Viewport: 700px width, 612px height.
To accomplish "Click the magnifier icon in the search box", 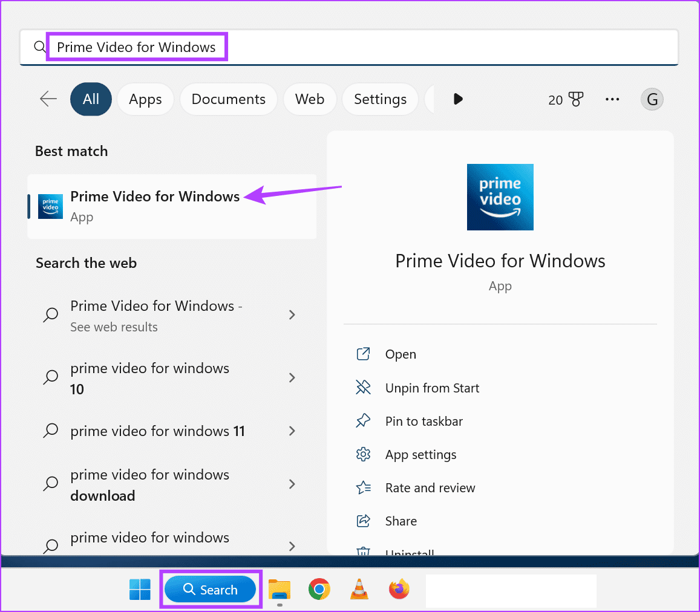I will [x=40, y=47].
